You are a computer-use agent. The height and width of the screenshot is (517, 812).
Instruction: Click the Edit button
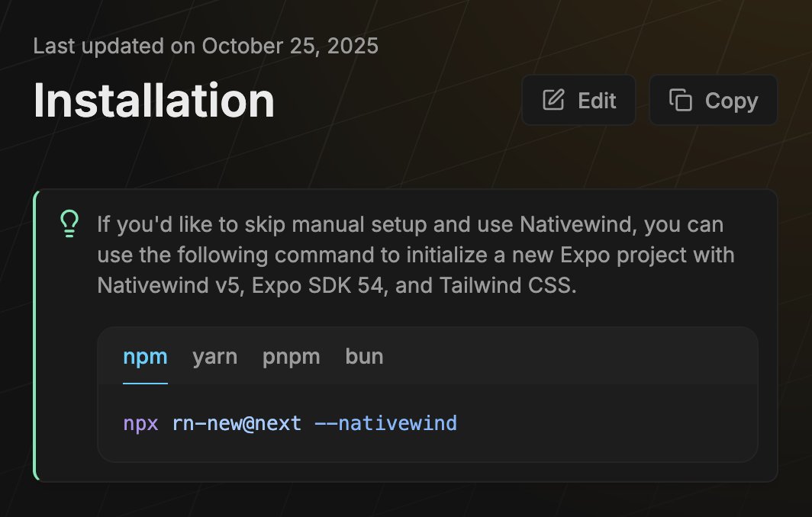578,100
